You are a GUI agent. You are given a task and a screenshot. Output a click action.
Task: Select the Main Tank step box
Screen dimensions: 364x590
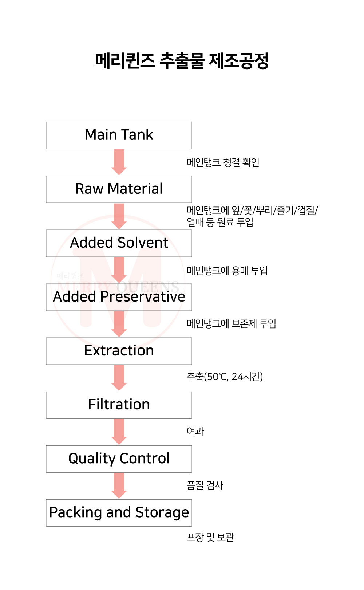pos(119,135)
